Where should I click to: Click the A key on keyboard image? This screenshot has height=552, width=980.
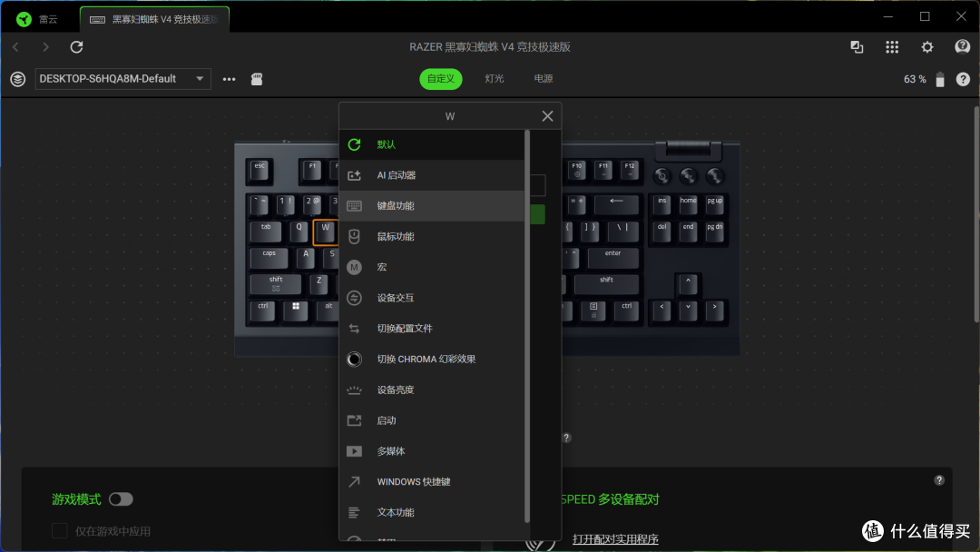(305, 257)
